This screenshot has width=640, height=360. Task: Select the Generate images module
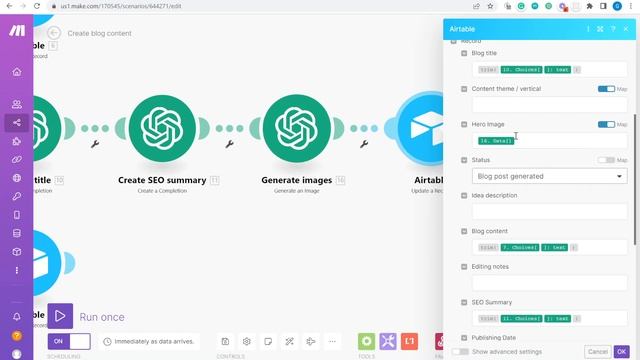click(x=297, y=129)
